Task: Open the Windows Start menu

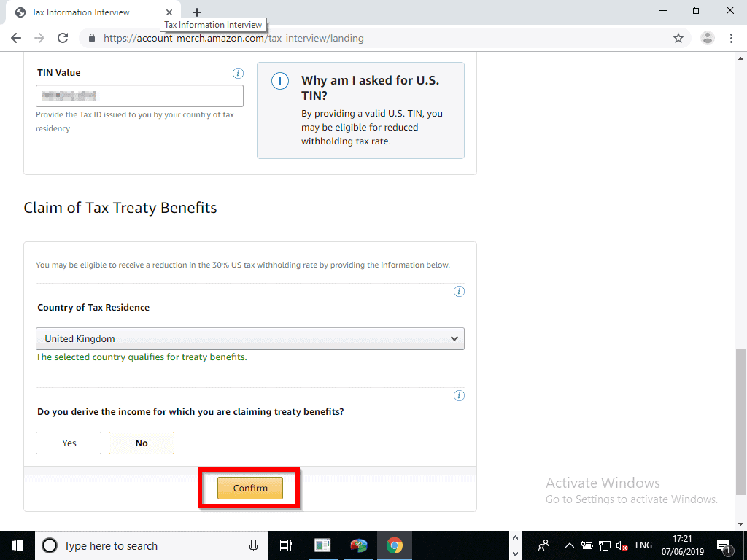Action: pyautogui.click(x=18, y=545)
